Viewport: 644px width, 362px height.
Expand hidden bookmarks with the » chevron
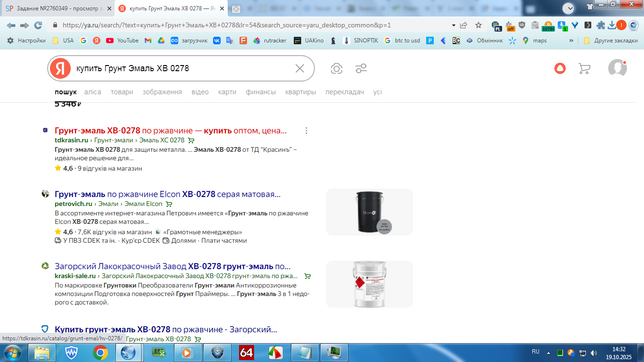point(571,41)
